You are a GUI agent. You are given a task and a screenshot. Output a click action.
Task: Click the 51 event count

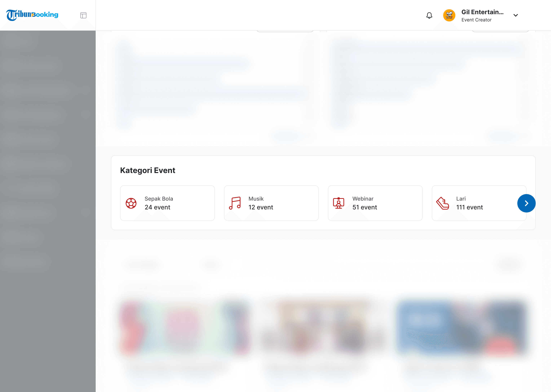pos(364,207)
